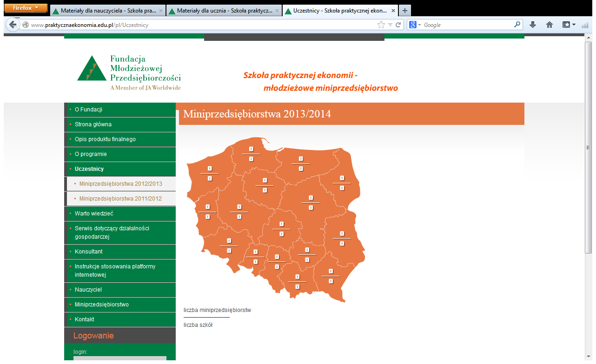596x364 pixels.
Task: Open Miniprzedsiębiorstwa 2011/2012 submenu link
Action: (x=120, y=199)
